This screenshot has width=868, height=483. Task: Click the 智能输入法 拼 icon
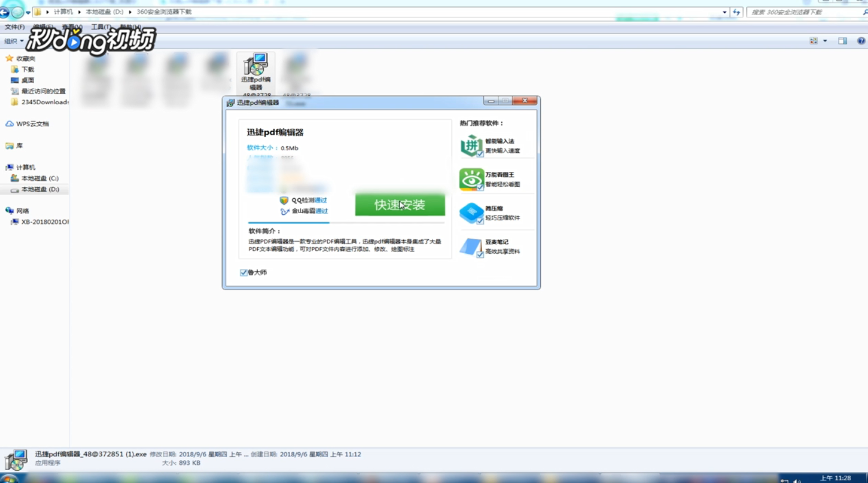pos(471,145)
